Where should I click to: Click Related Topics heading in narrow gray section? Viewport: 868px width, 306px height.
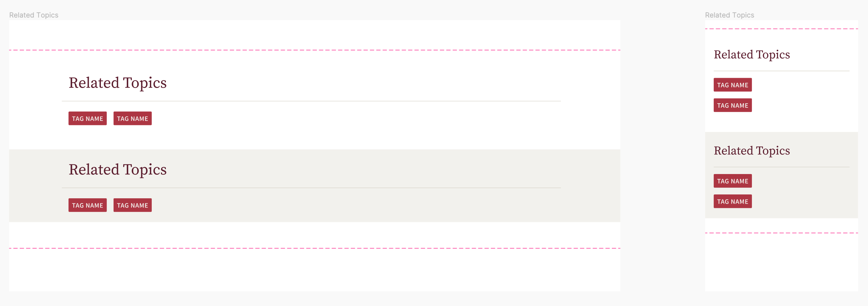(752, 151)
